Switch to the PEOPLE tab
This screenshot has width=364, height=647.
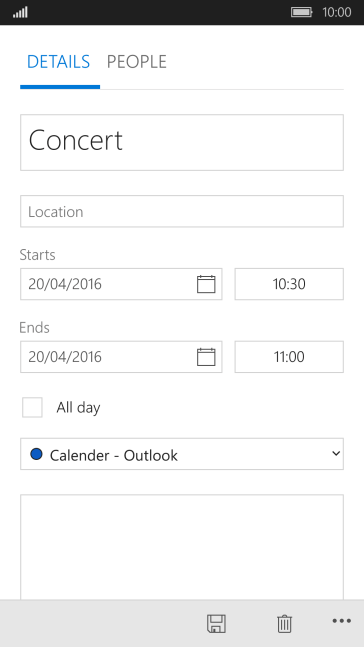coord(137,62)
